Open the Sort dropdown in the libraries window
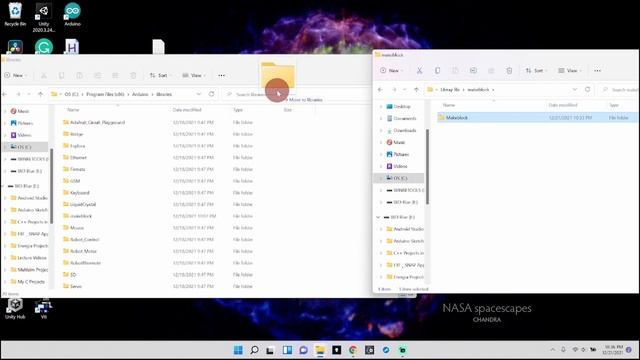Viewport: 640px width, 360px height. pyautogui.click(x=160, y=76)
